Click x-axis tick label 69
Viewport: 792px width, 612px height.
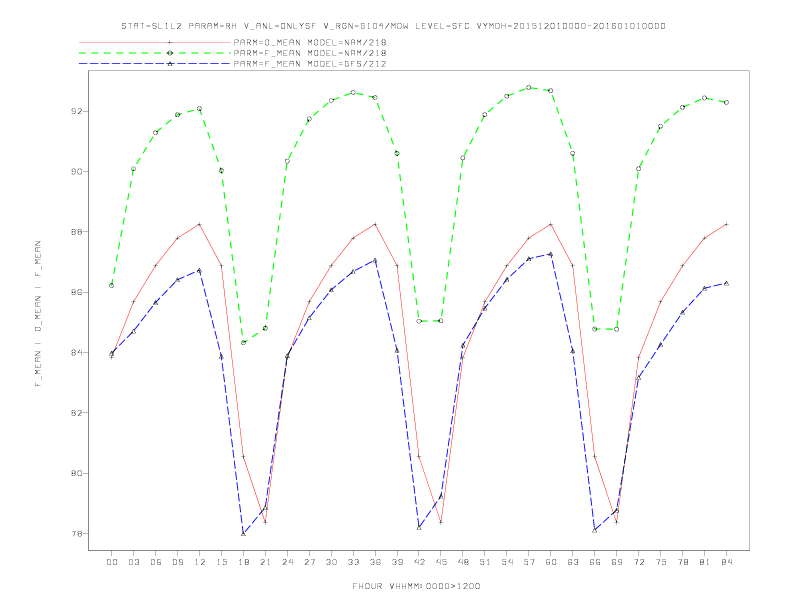click(617, 562)
